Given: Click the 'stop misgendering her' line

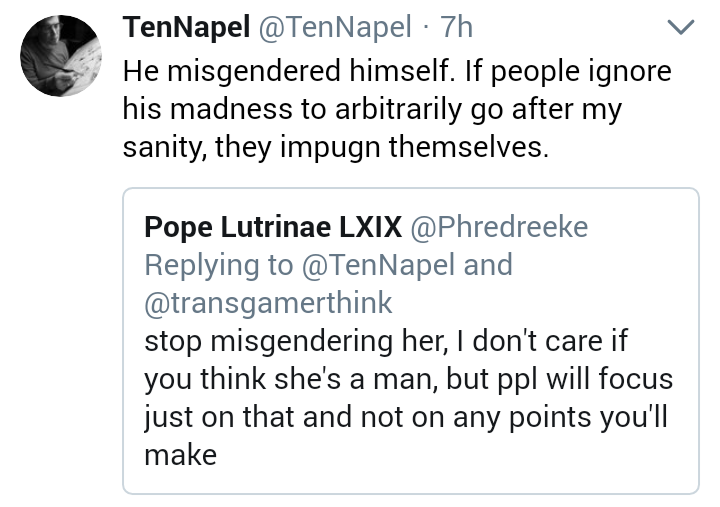Looking at the screenshot, I should (x=386, y=341).
